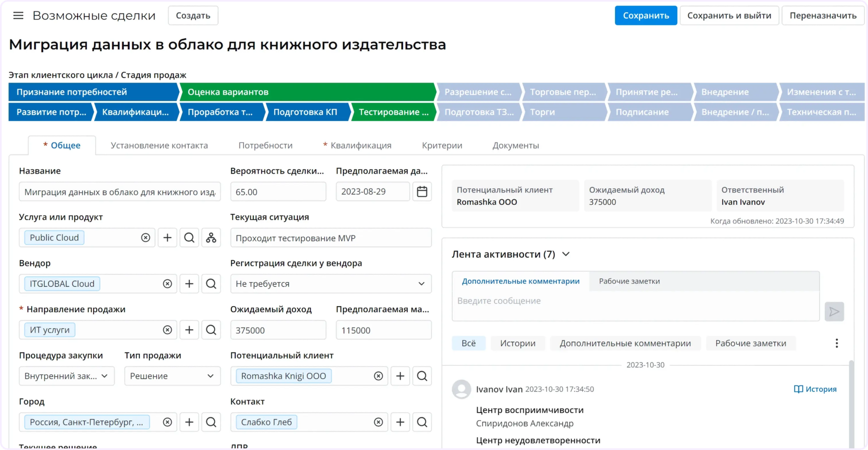This screenshot has width=868, height=450.
Task: Select the Внедрение lifecycle stage
Action: point(736,92)
